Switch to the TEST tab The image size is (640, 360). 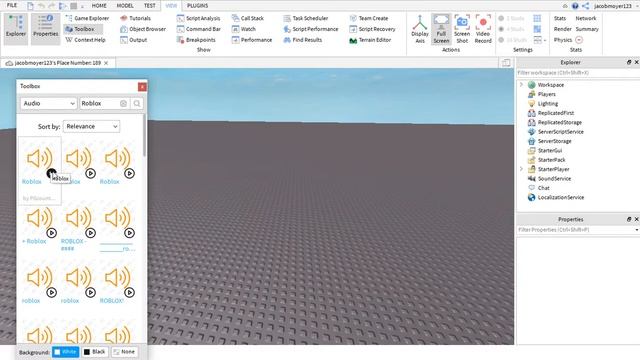pyautogui.click(x=149, y=6)
